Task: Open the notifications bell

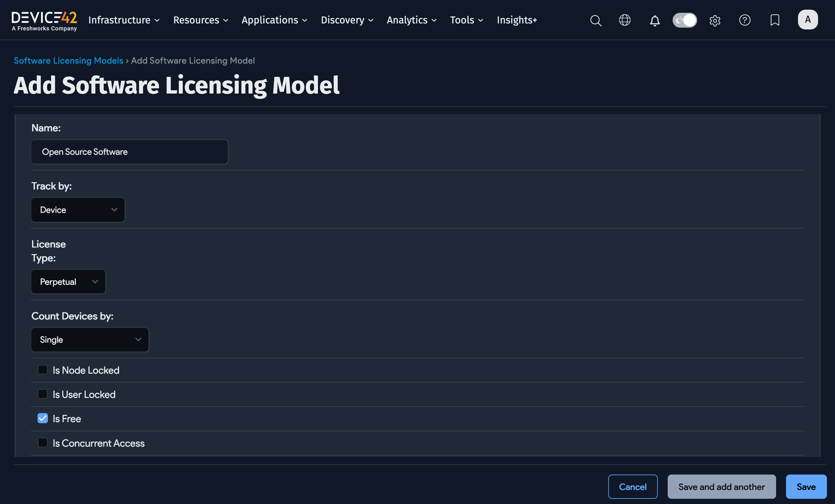Action: click(x=655, y=20)
